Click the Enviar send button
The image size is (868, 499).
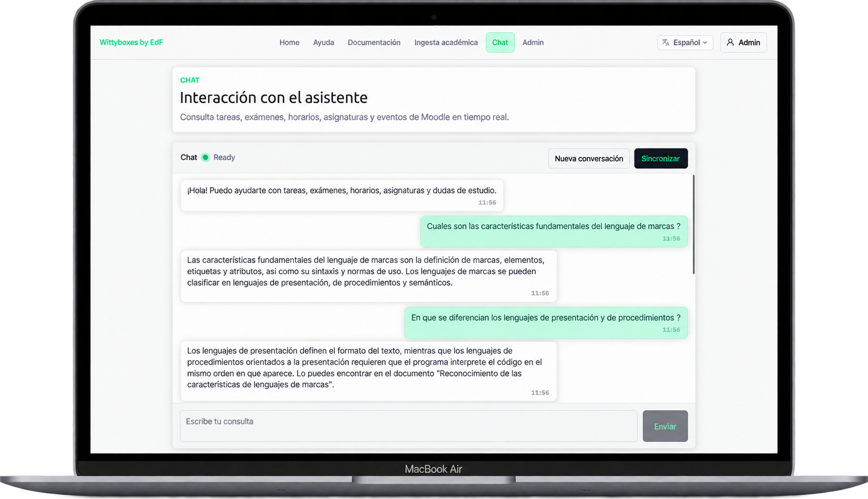coord(665,426)
